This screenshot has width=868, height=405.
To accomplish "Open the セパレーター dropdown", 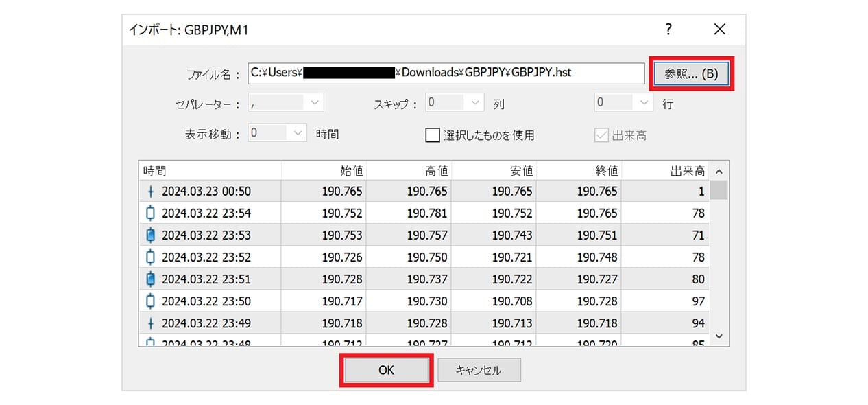I will pos(314,103).
